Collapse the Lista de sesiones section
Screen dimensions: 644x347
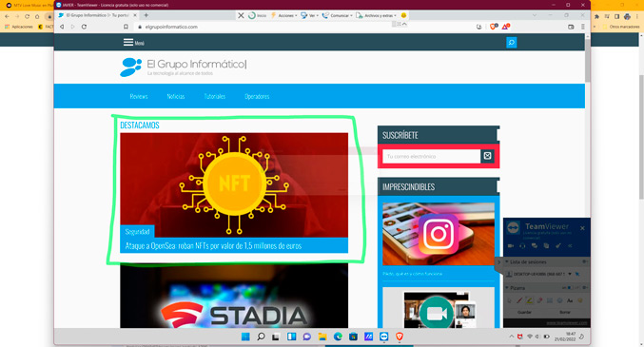pos(507,261)
